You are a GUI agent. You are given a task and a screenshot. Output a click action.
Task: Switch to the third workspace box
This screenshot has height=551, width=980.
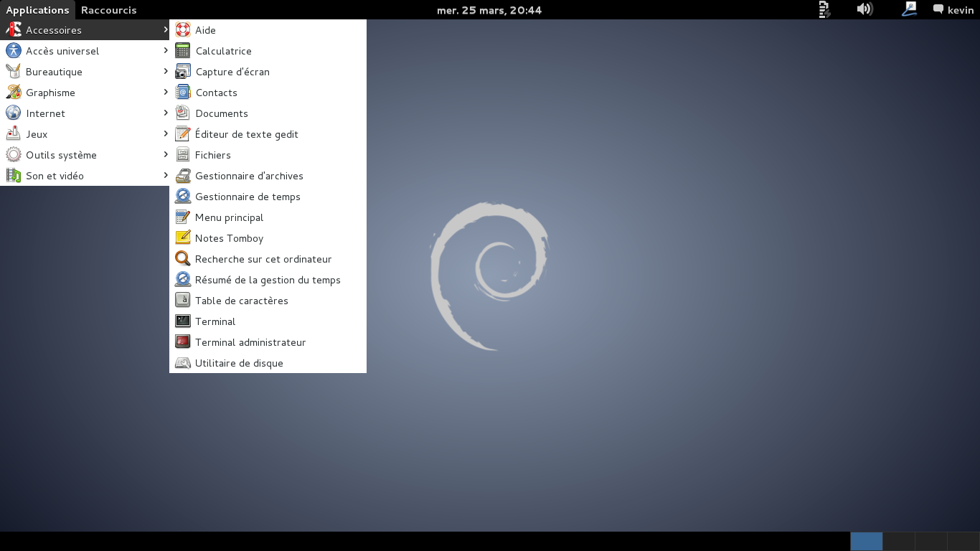(x=930, y=541)
